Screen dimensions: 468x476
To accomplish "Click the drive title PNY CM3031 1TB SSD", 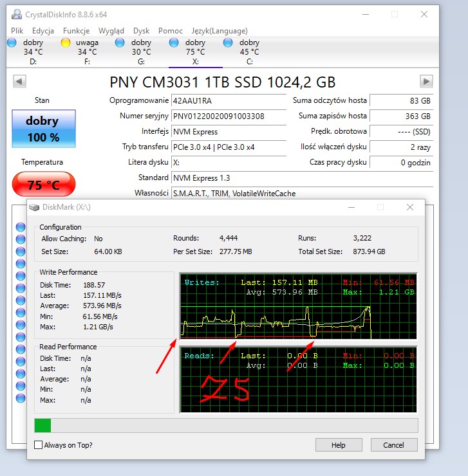I will pos(223,82).
